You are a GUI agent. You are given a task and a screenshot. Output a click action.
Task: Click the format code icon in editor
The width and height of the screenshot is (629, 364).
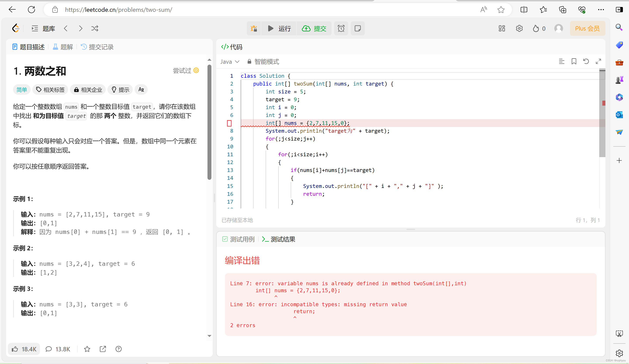click(561, 61)
